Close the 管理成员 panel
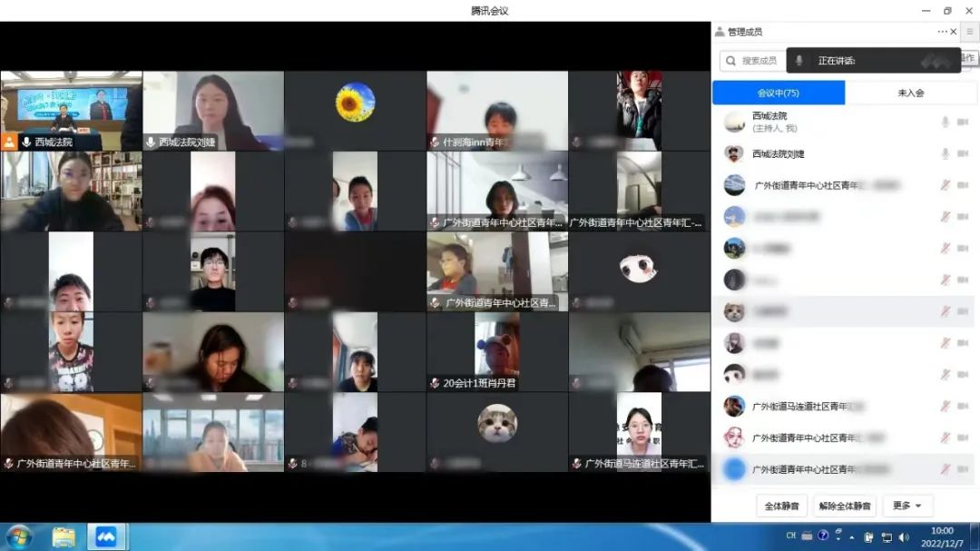 point(954,31)
